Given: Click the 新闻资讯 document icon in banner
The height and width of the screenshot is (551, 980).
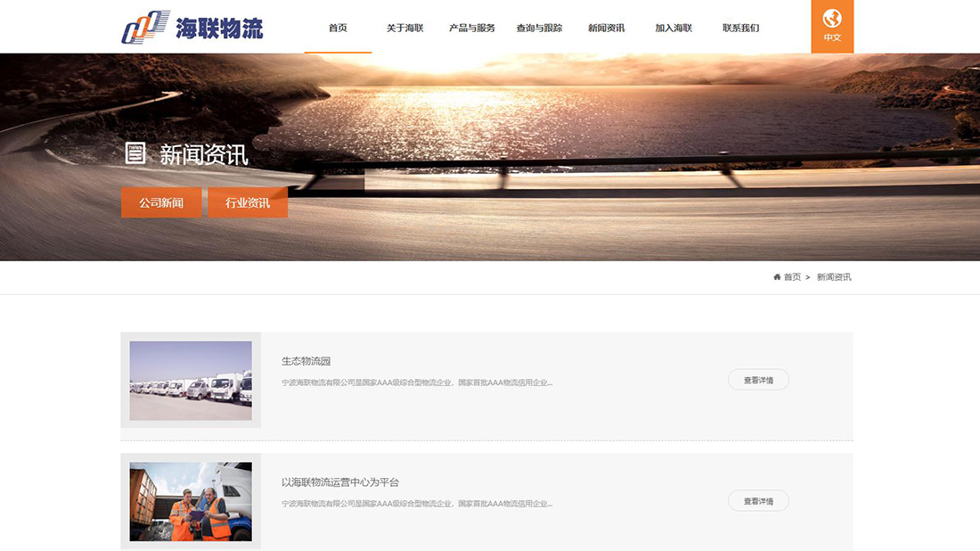Looking at the screenshot, I should click(x=135, y=153).
